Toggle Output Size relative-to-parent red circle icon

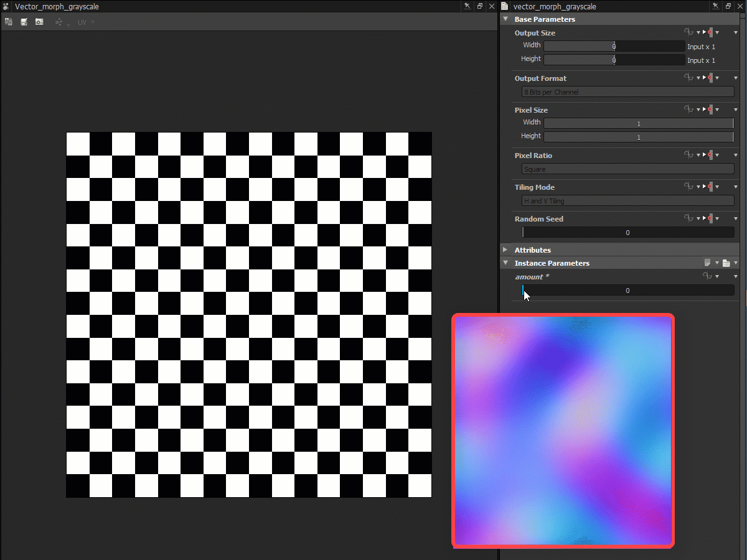tap(710, 32)
